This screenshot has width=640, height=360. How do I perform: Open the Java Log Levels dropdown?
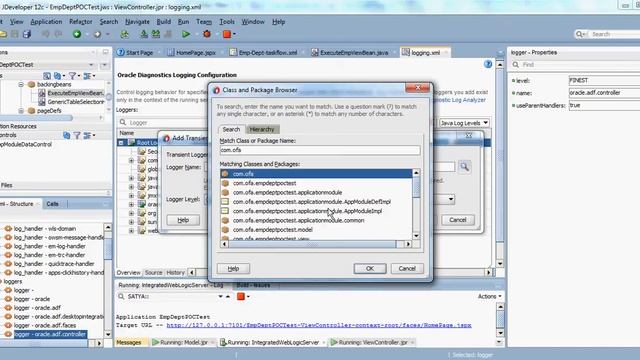pos(464,123)
